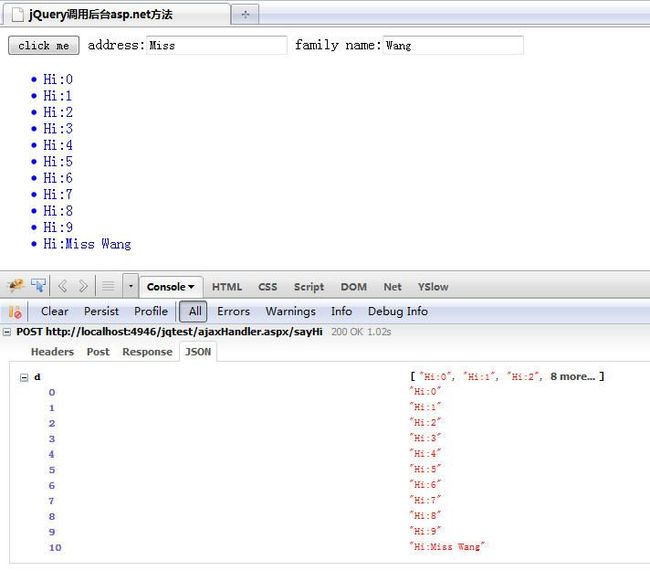Viewport: 650px width, 581px height.
Task: Activate the element inspect pointer icon
Action: click(38, 286)
